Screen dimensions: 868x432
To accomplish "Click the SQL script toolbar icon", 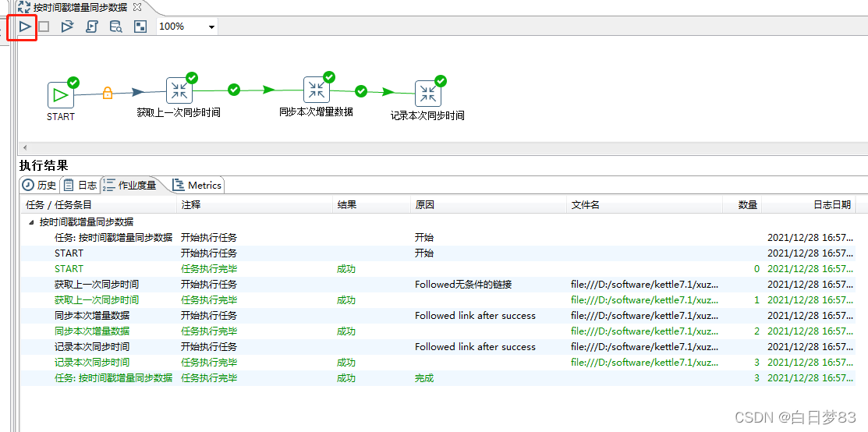I will click(92, 26).
